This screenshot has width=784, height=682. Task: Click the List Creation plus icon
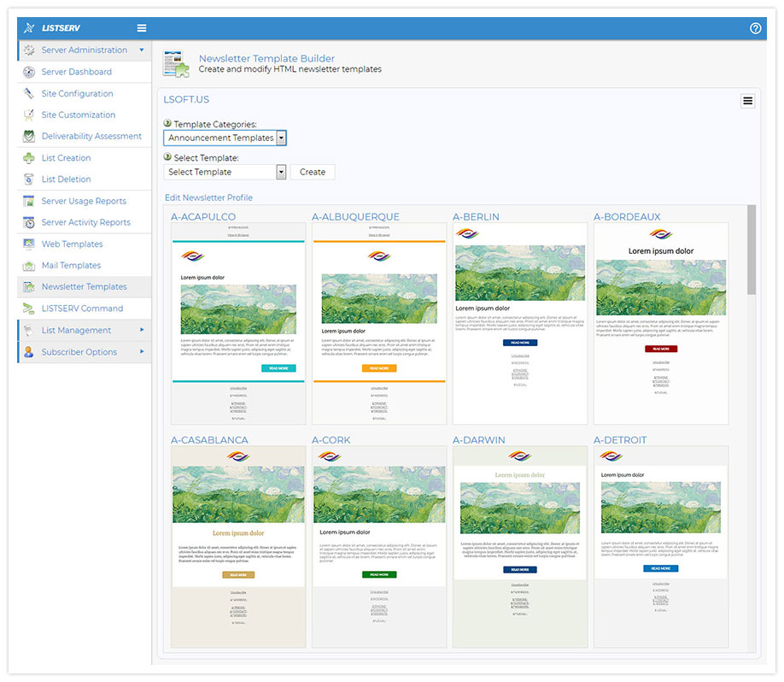click(x=29, y=158)
